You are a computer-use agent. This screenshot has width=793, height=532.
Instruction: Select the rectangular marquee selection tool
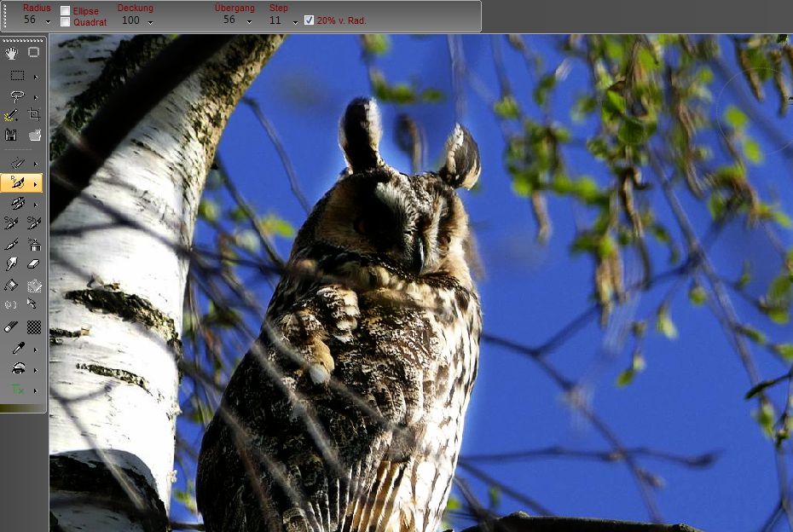[16, 76]
